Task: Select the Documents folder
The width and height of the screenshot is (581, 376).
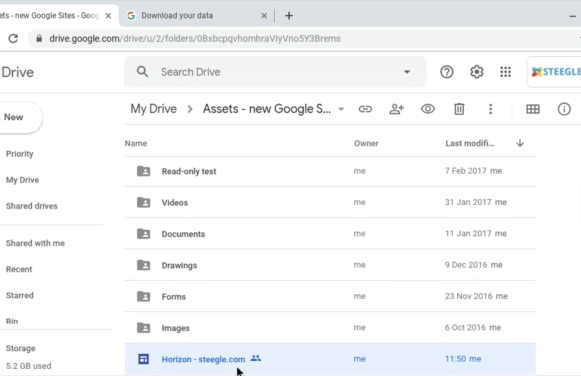Action: [x=330, y=234]
